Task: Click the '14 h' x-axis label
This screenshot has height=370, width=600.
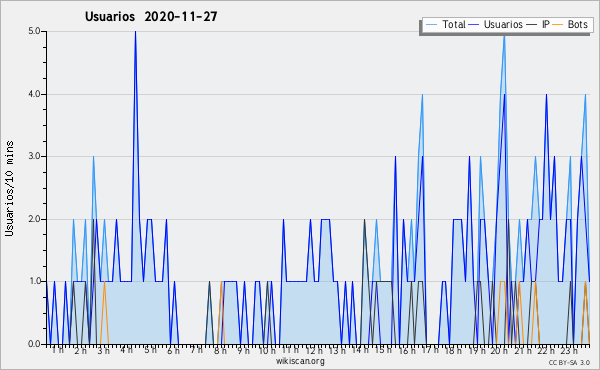Action: tap(360, 350)
